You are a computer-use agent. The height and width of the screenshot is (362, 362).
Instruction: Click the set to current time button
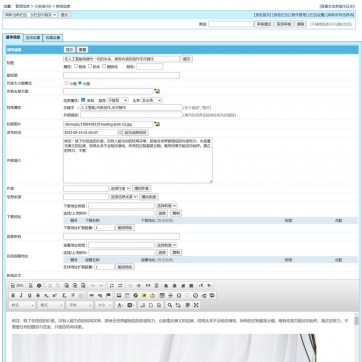(136, 132)
